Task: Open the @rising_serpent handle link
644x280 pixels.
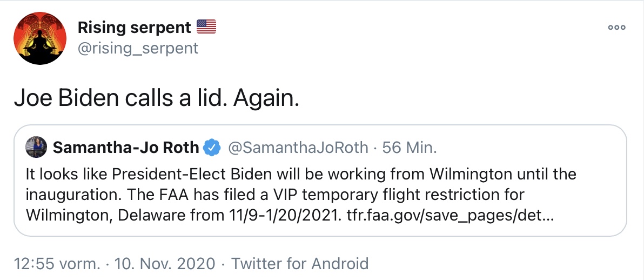Action: pos(138,48)
